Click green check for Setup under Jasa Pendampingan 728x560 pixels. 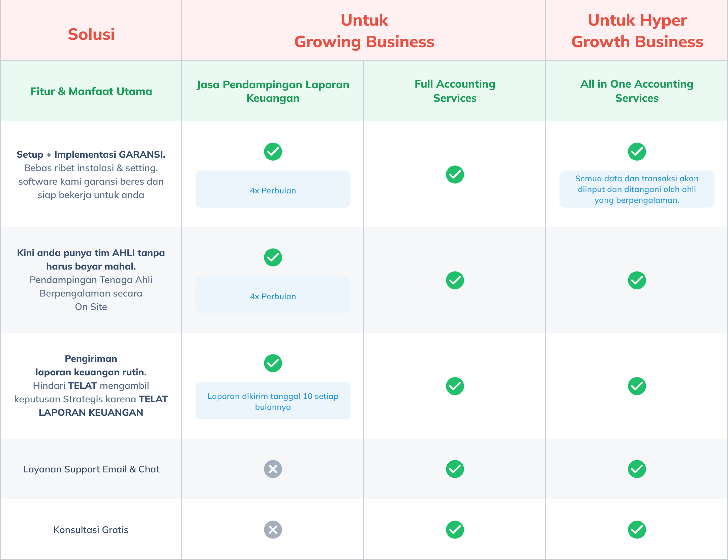(273, 152)
